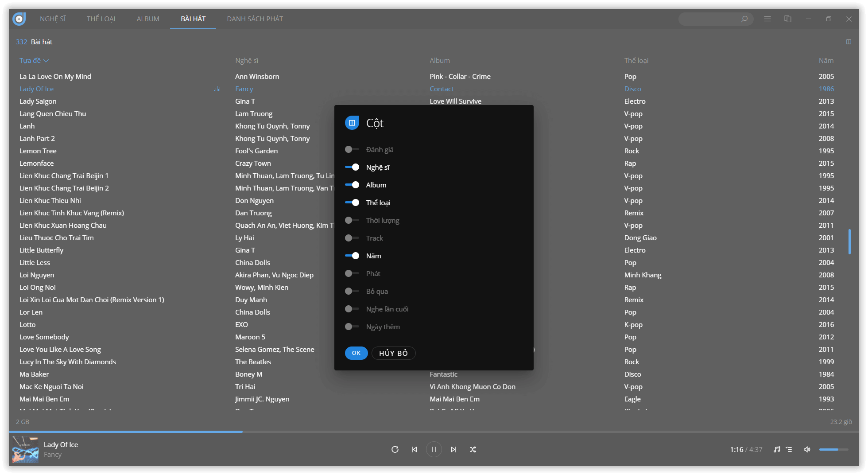Open the hamburger menu in title bar

pyautogui.click(x=767, y=19)
